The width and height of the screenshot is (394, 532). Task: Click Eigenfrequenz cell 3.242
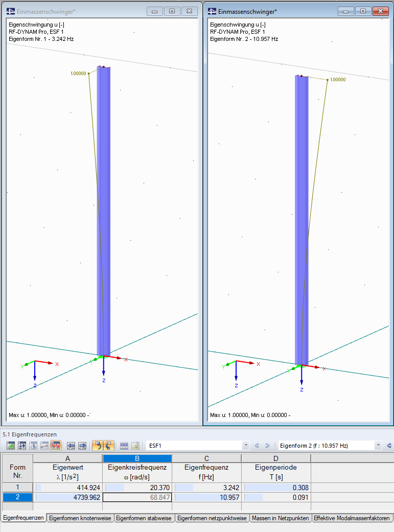point(206,488)
